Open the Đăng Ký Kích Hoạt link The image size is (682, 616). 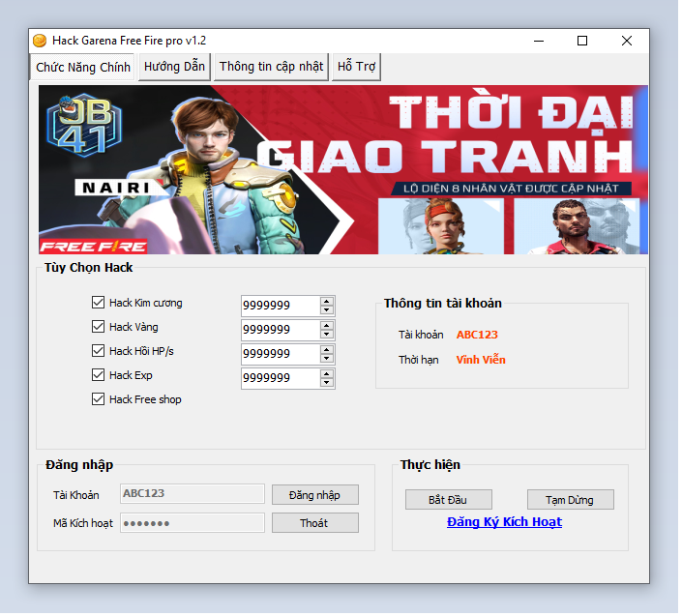[x=504, y=522]
